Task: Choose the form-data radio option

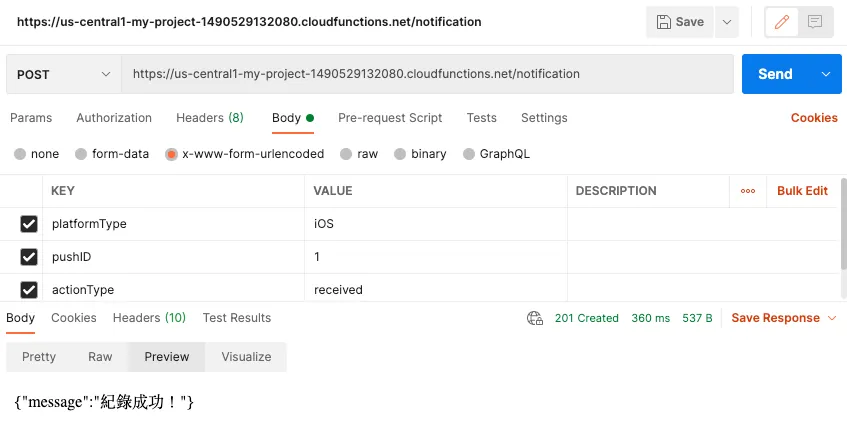Action: (x=81, y=154)
